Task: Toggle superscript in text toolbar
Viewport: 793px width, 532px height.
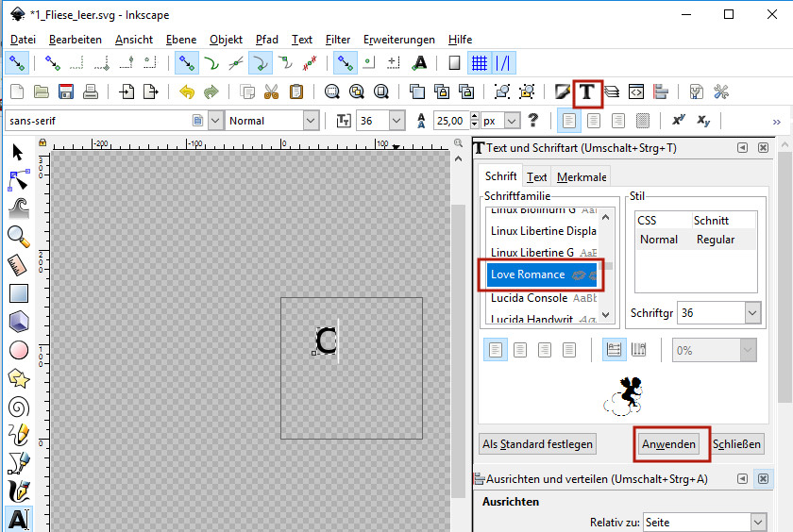Action: [679, 121]
